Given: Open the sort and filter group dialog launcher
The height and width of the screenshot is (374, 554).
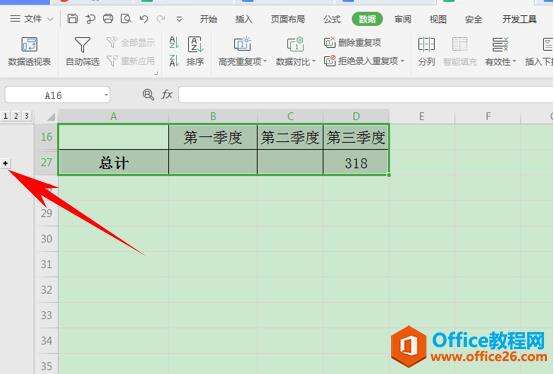Looking at the screenshot, I should click(x=156, y=73).
